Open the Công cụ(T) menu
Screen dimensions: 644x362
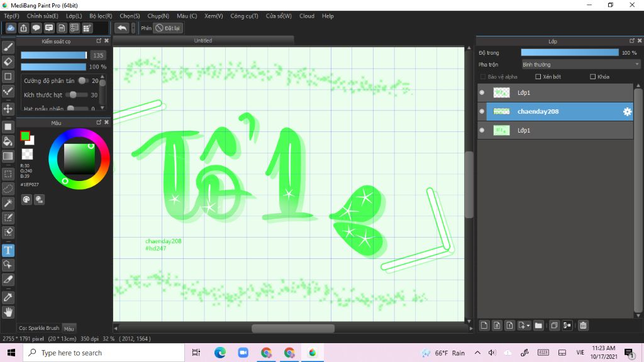[x=244, y=16]
